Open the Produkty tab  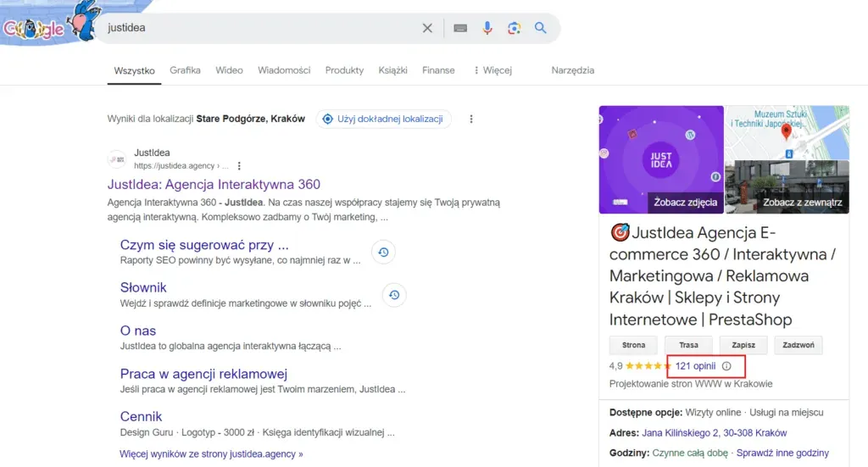[x=344, y=70]
